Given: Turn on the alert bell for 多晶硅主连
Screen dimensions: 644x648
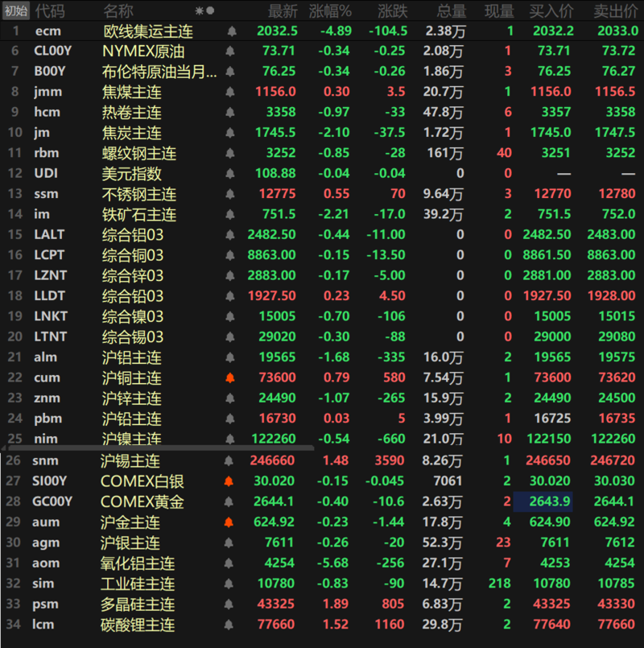Looking at the screenshot, I should (x=229, y=605).
